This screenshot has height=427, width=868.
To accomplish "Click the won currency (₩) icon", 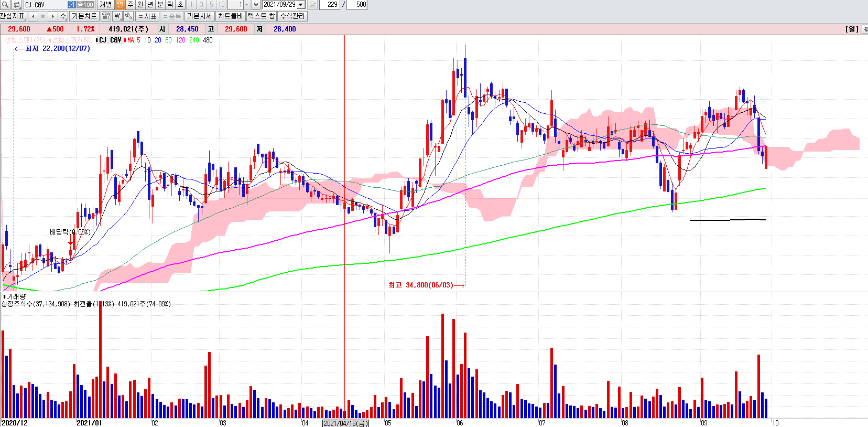I will coord(117,16).
